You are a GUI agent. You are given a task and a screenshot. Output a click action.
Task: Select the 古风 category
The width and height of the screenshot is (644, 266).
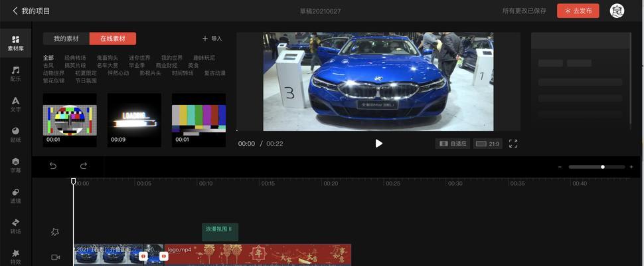coord(48,65)
